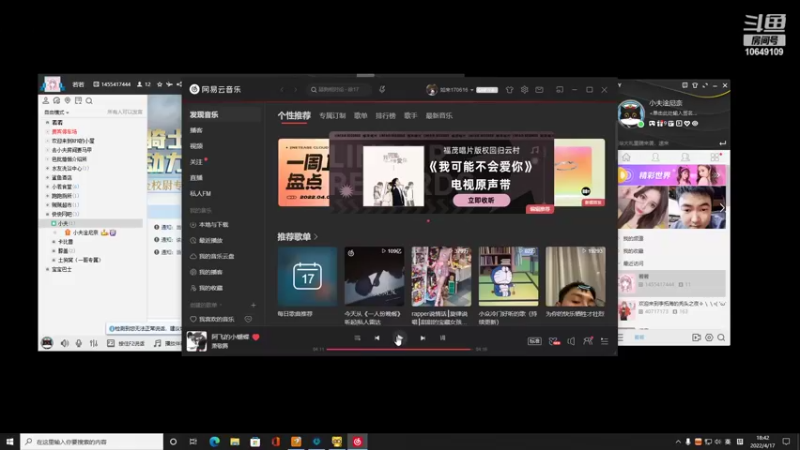Click search icon at bottom of right window

pos(721,337)
